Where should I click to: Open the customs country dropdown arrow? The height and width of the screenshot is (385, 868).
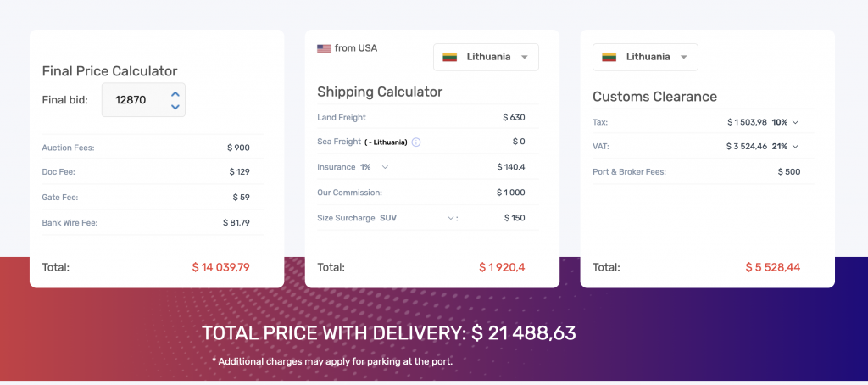[x=682, y=57]
